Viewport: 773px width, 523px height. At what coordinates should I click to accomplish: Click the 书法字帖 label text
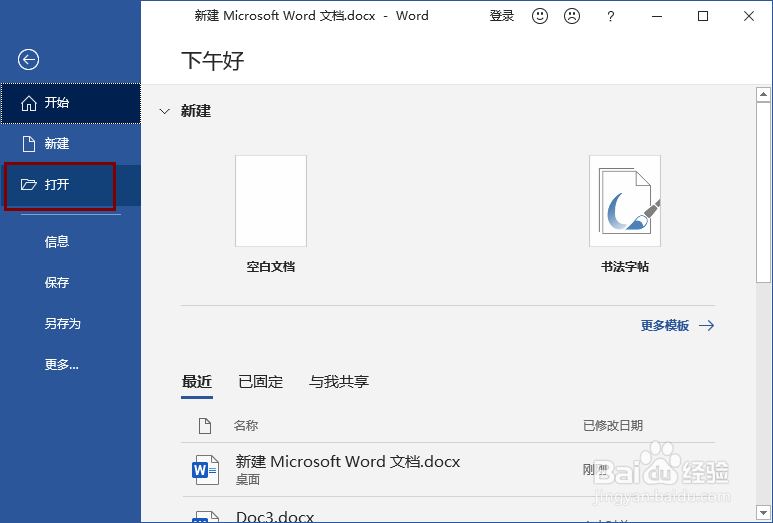(x=625, y=267)
